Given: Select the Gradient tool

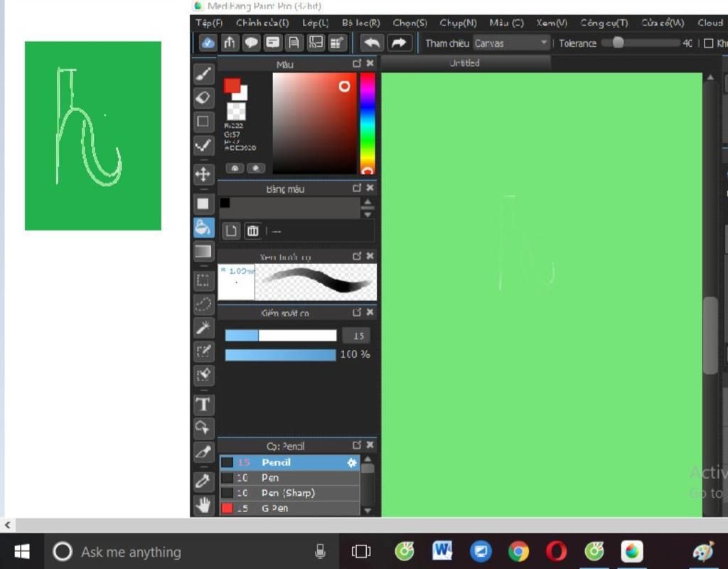Looking at the screenshot, I should click(x=203, y=251).
